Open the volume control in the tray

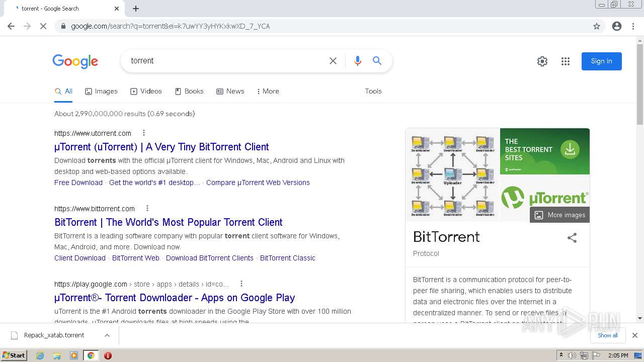point(572,355)
